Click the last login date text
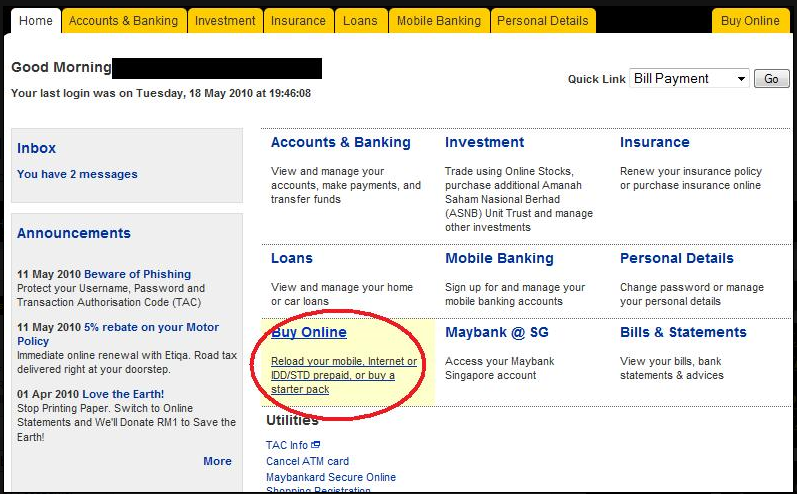797x494 pixels. [x=161, y=93]
